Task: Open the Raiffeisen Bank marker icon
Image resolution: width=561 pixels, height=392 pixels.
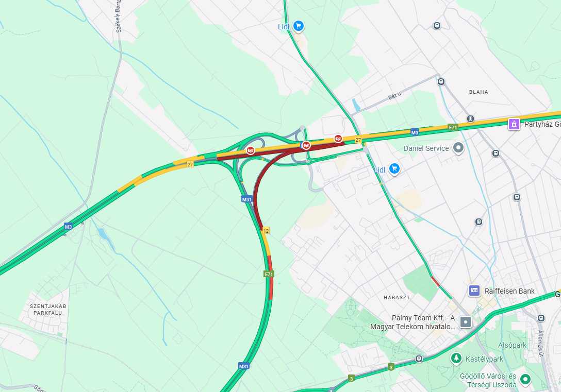Action: tap(474, 291)
